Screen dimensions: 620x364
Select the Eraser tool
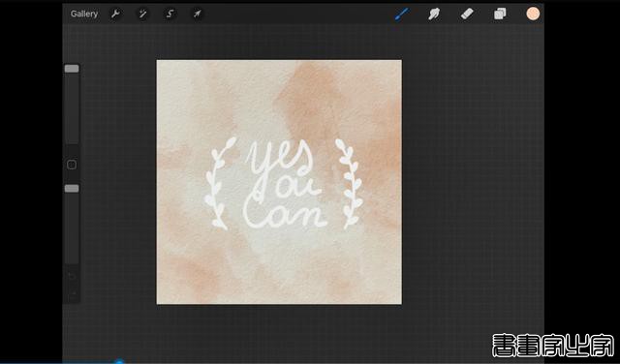pos(467,14)
